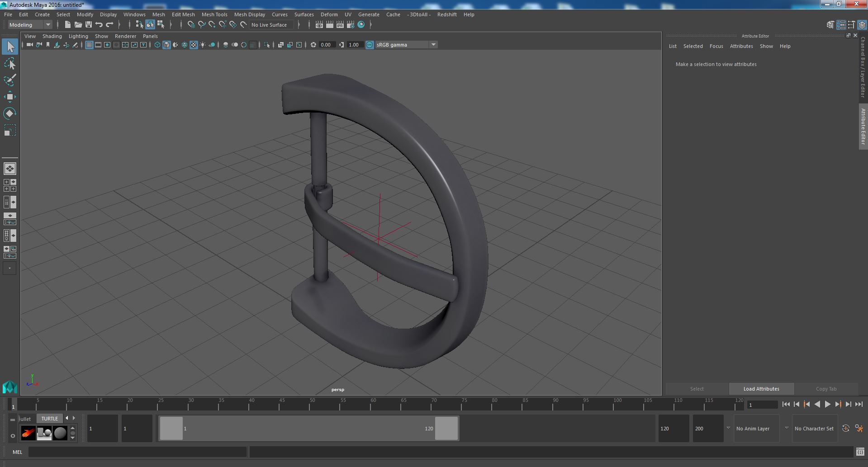Click the range slider right handle
The height and width of the screenshot is (467, 868).
(446, 428)
